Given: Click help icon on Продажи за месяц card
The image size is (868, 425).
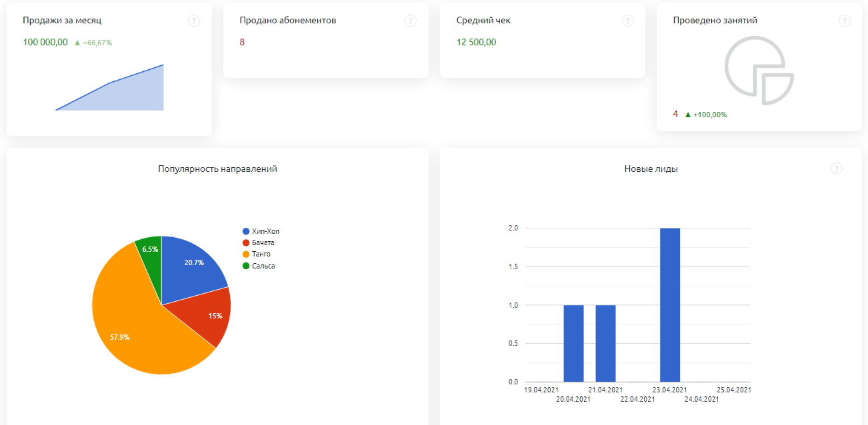Looking at the screenshot, I should pyautogui.click(x=193, y=21).
